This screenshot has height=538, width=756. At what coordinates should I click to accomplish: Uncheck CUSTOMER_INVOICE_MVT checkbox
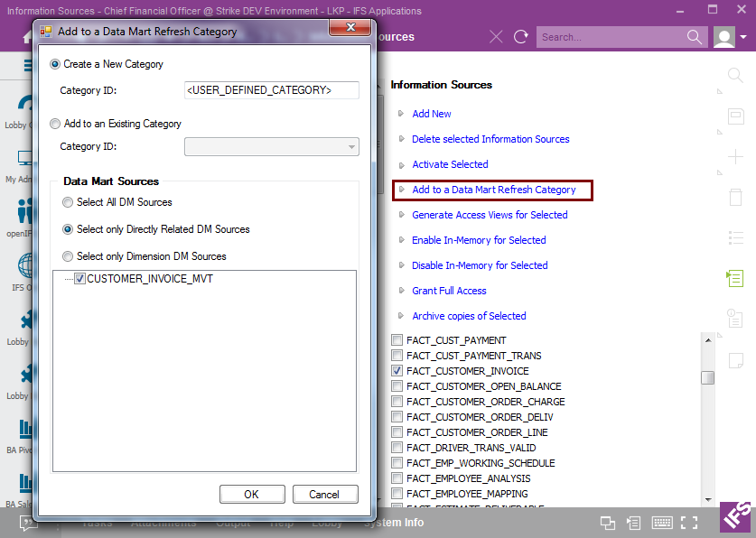pos(80,278)
